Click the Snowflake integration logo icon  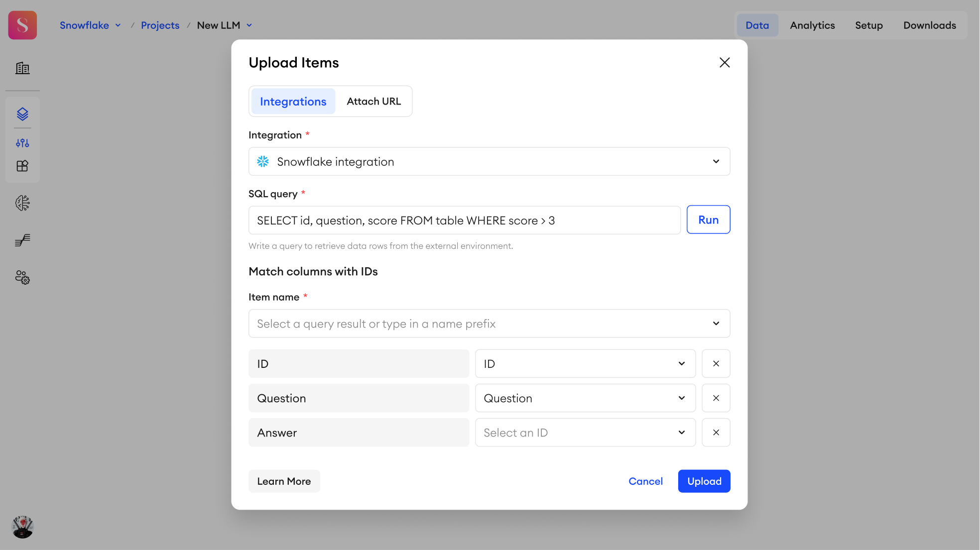point(263,162)
